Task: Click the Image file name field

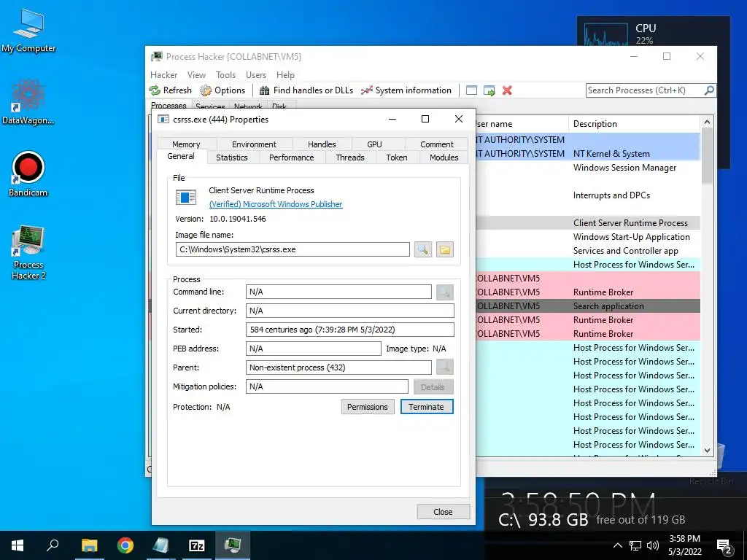Action: point(293,249)
